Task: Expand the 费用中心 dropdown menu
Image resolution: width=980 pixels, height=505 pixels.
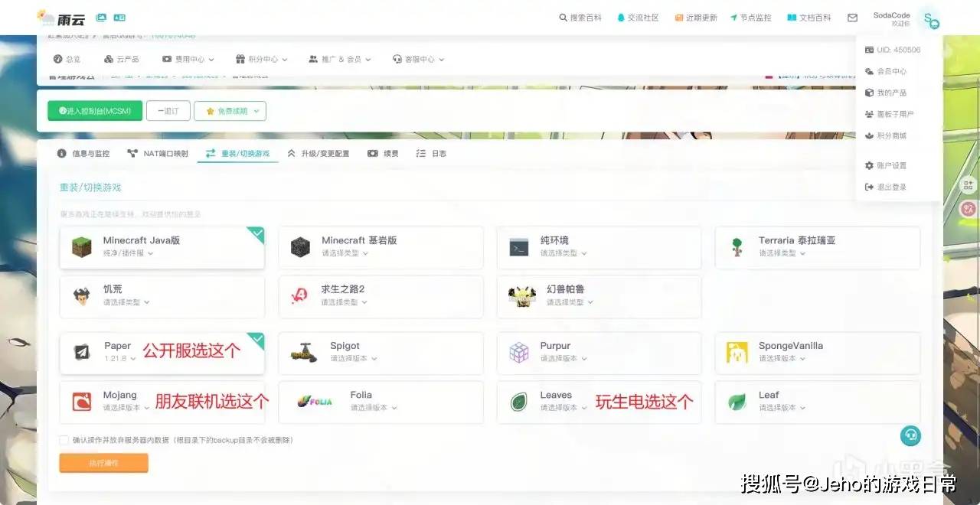Action: click(188, 59)
